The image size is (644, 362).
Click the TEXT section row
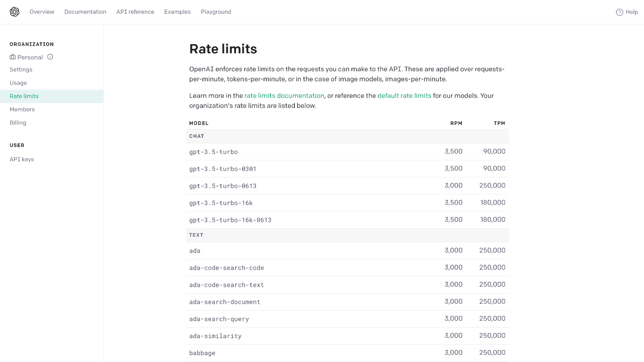pyautogui.click(x=347, y=235)
